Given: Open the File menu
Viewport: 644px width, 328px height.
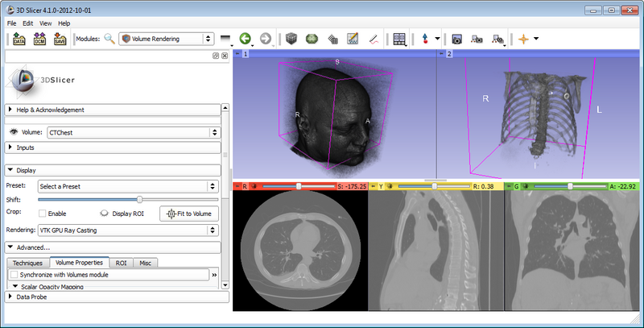Looking at the screenshot, I should click(11, 23).
